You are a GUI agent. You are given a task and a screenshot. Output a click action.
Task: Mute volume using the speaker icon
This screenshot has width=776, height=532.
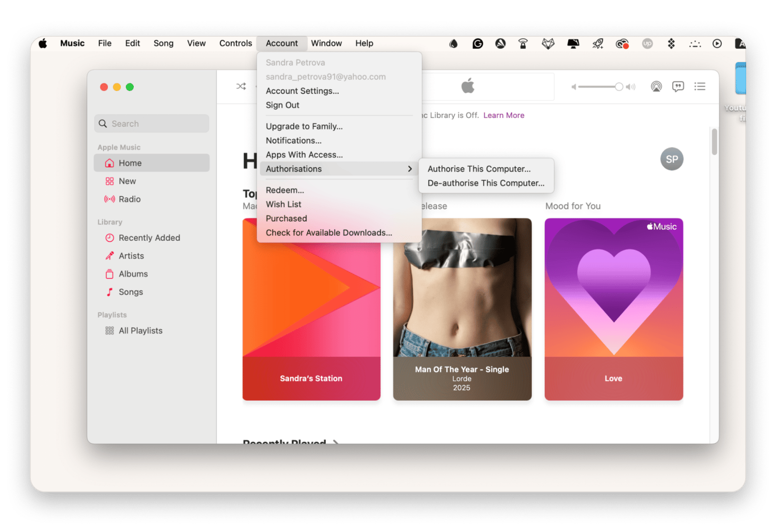(x=574, y=87)
